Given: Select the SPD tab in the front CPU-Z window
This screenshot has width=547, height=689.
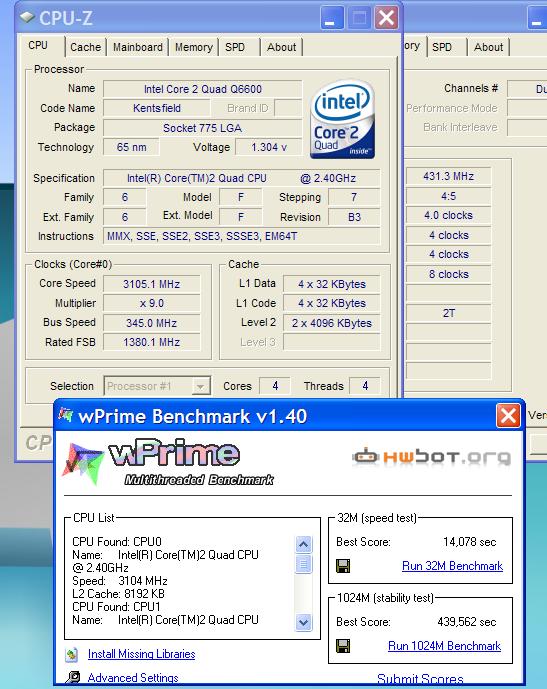Looking at the screenshot, I should click(235, 47).
